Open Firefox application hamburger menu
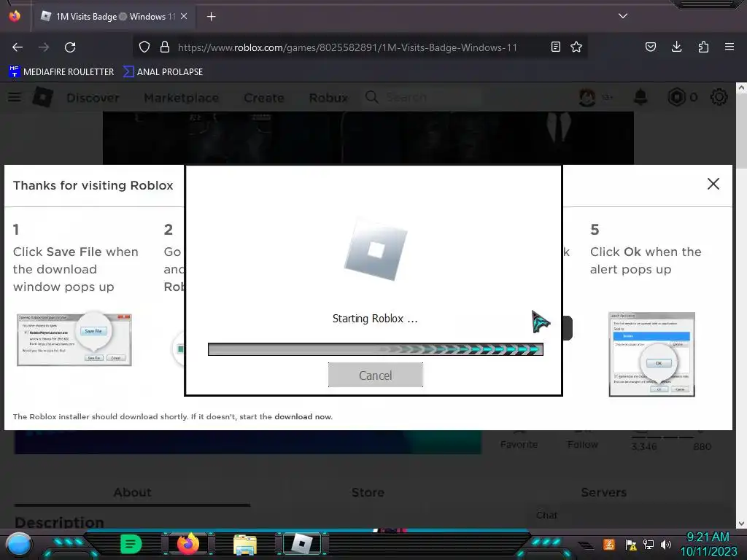Viewport: 747px width, 560px height. (729, 47)
